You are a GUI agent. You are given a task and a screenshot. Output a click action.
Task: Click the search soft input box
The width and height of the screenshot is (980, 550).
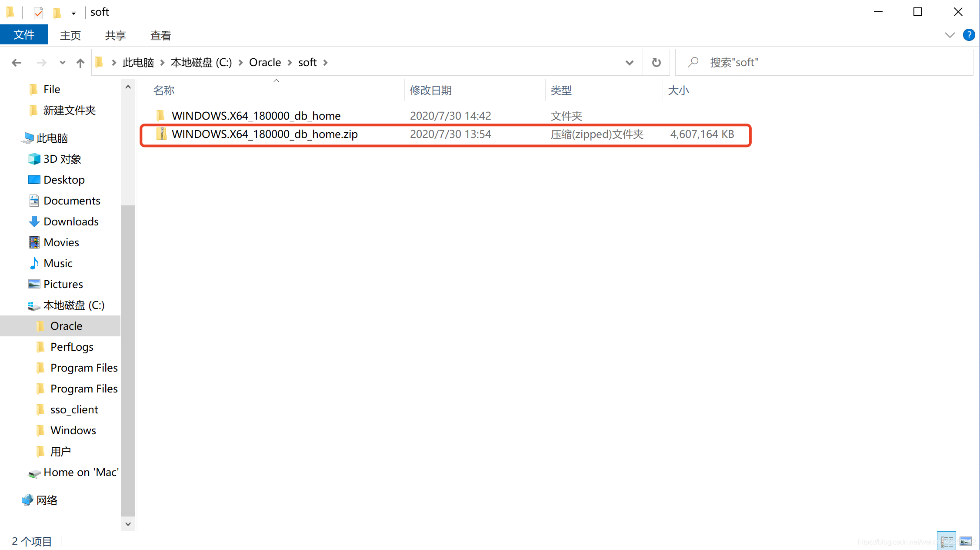826,63
